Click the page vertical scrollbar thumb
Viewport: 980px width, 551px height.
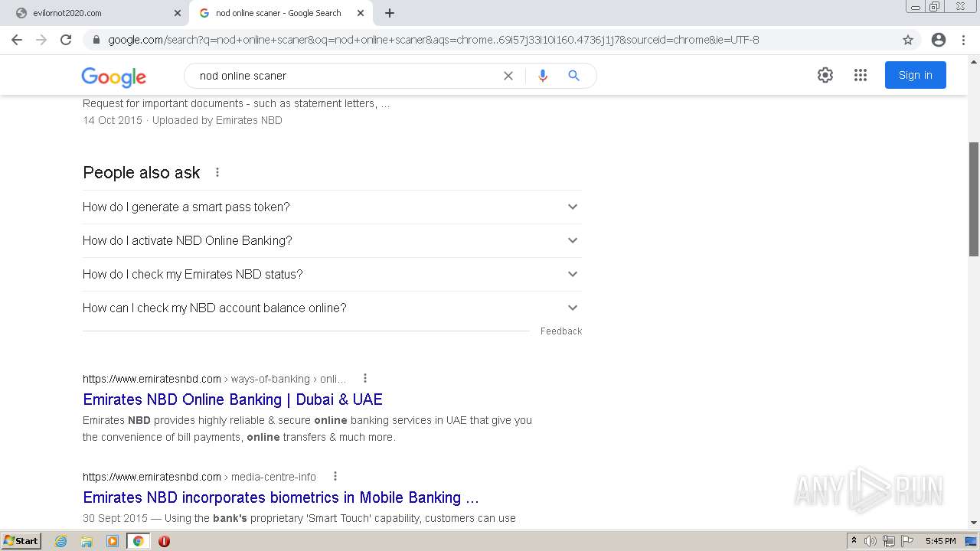point(974,199)
